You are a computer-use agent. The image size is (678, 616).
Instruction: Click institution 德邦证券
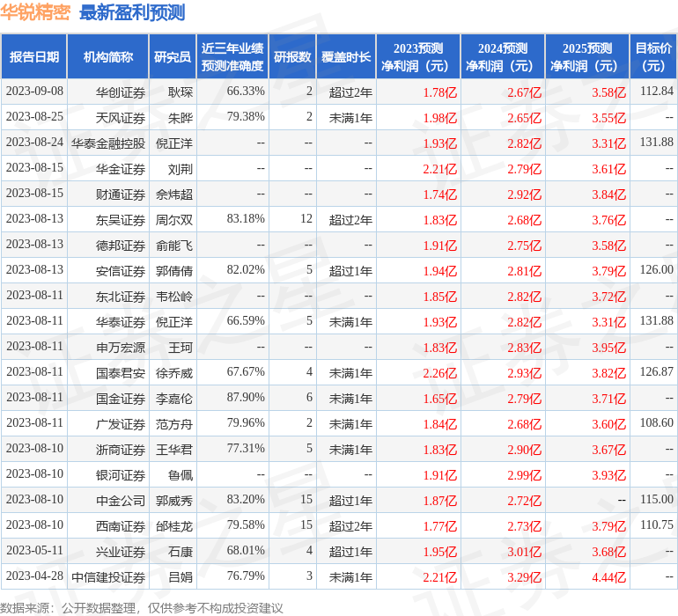tap(121, 246)
